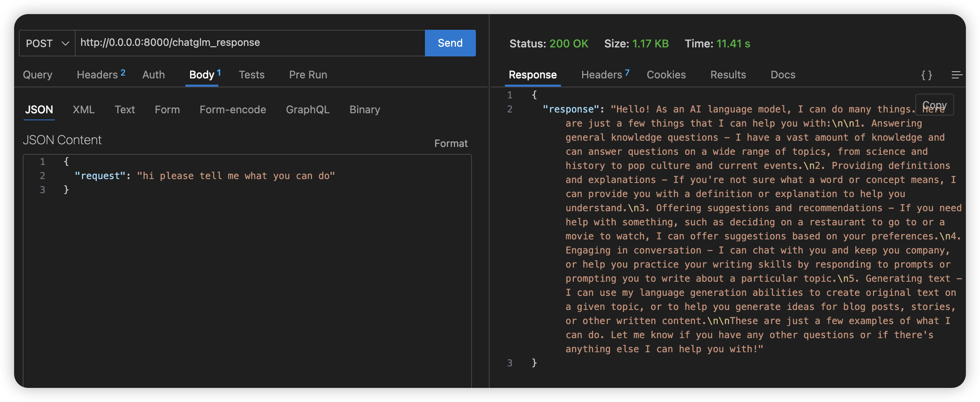
Task: Click the Size 1.17 KB text
Action: 637,43
